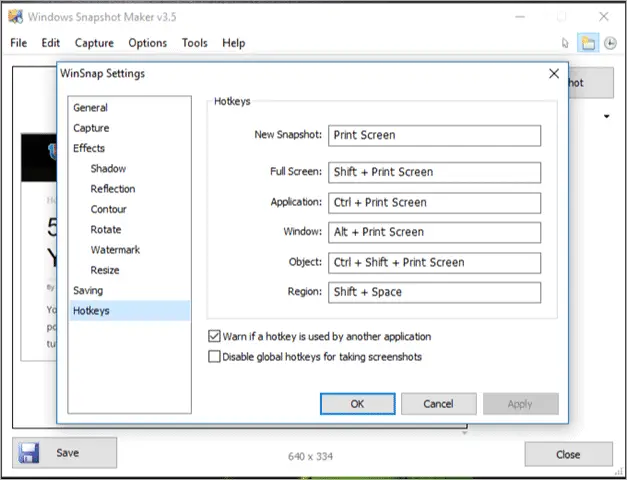Click the Application hotkey field
The height and width of the screenshot is (480, 627).
point(435,203)
